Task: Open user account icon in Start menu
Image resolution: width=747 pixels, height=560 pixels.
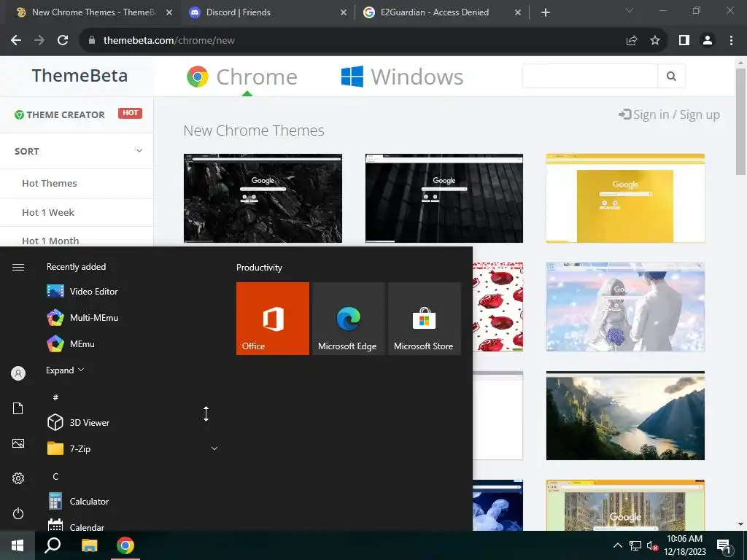Action: pos(18,373)
